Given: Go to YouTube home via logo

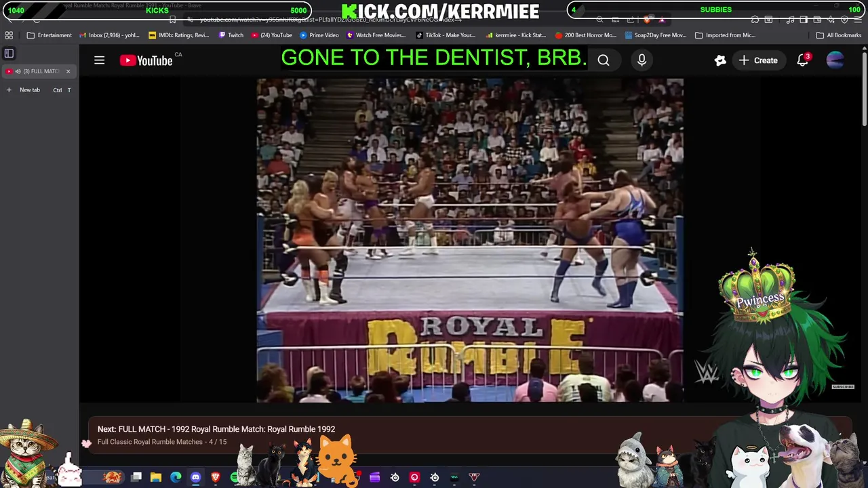Looking at the screenshot, I should coord(146,60).
